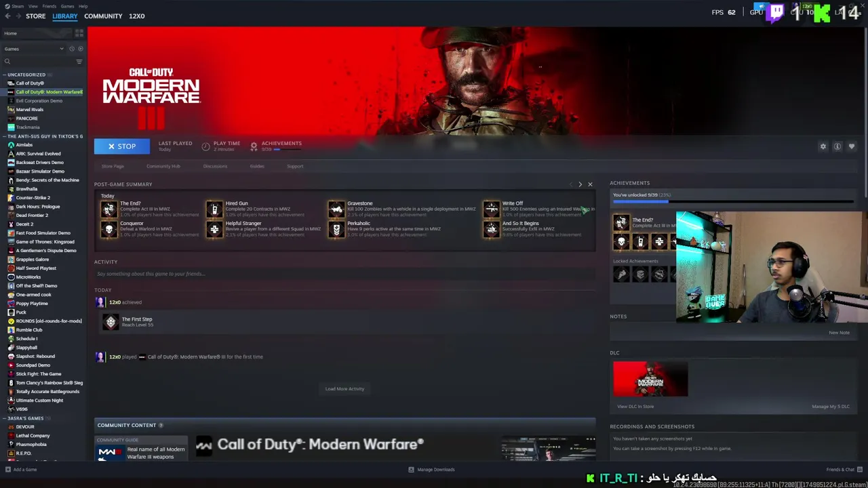Select Marvel Rivals in library
868x488 pixels.
click(x=29, y=110)
